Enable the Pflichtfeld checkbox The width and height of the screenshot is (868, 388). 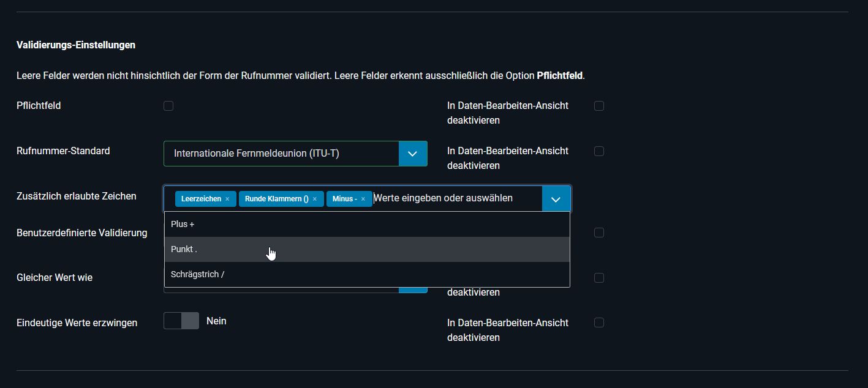click(x=168, y=106)
